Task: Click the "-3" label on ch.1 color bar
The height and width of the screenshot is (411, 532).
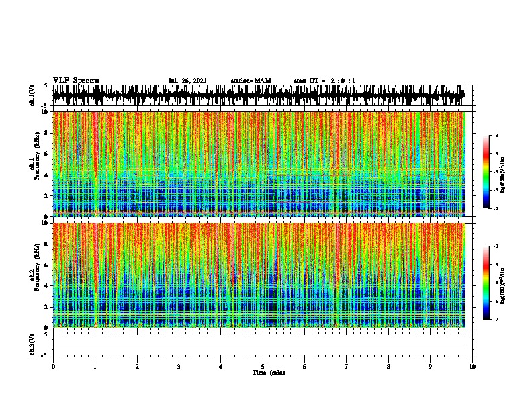Action: tap(496, 136)
